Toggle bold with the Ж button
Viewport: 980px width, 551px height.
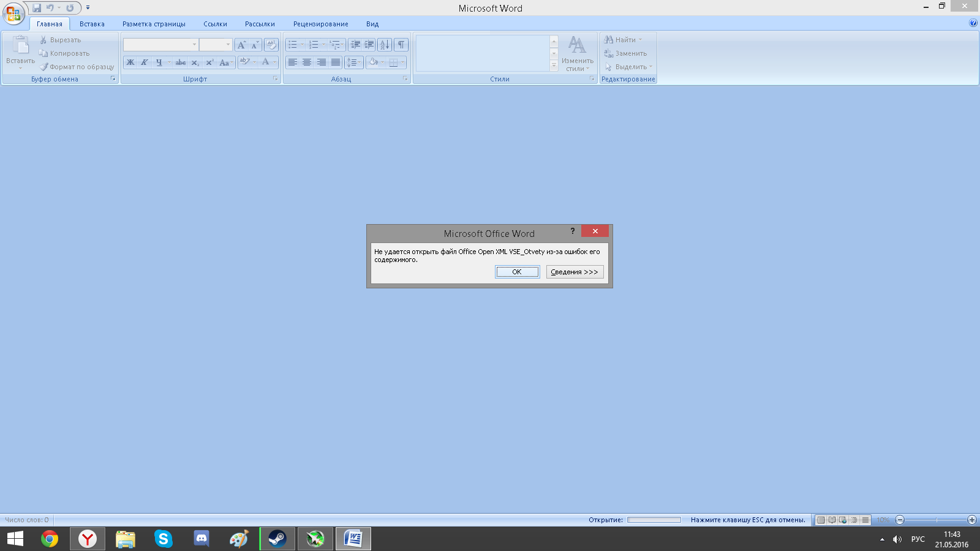click(x=130, y=62)
